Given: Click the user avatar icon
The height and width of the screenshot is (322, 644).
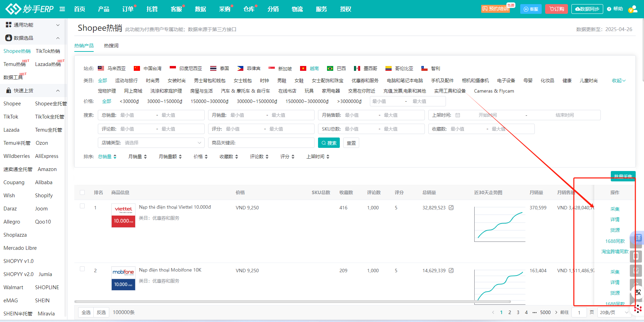Looking at the screenshot, I should (633, 9).
